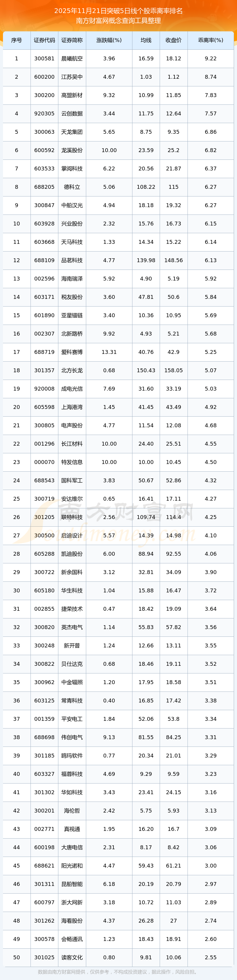The image size is (237, 980).
Task: Click closing price 148.56
Action: pyautogui.click(x=173, y=260)
